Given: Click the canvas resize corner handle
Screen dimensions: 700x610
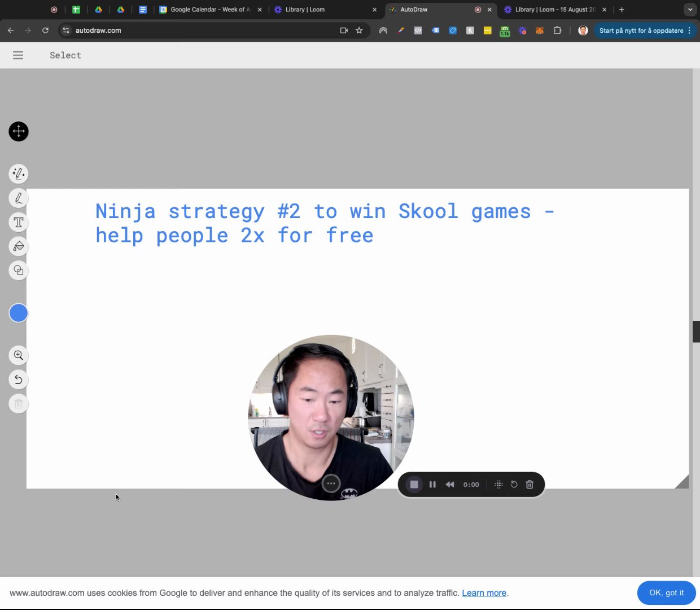Looking at the screenshot, I should (682, 482).
